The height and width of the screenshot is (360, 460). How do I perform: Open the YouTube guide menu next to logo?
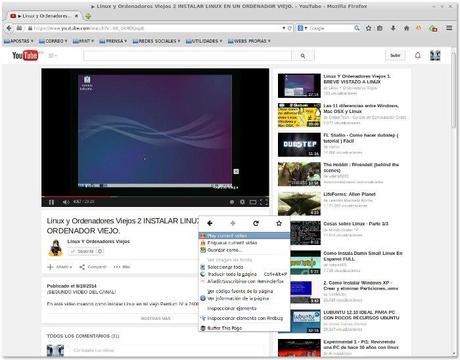click(x=53, y=56)
